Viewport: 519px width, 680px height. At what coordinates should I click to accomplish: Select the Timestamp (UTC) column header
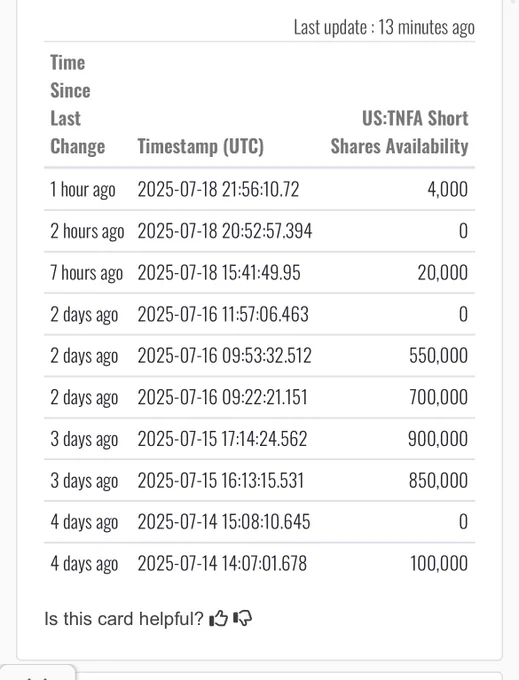(x=200, y=146)
